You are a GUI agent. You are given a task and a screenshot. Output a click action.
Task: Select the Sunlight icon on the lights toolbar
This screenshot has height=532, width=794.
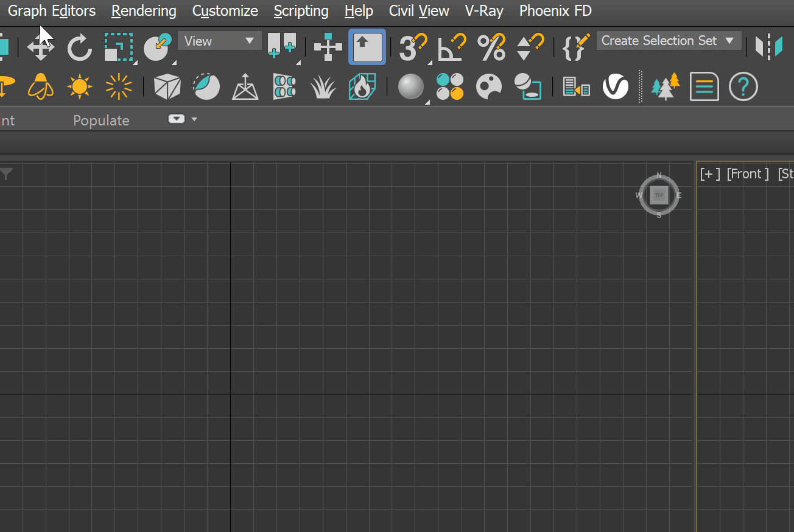click(79, 86)
